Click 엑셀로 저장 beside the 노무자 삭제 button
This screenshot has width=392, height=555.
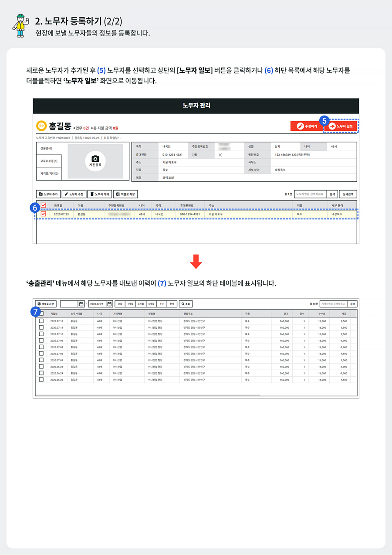(126, 194)
